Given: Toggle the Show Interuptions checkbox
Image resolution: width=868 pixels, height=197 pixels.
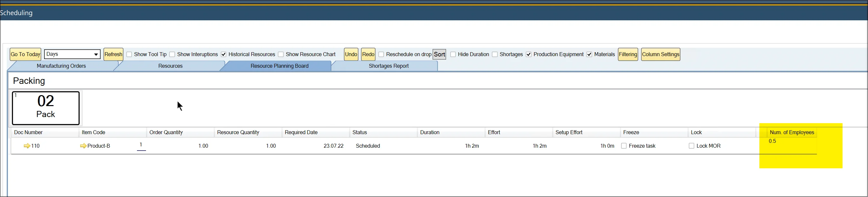Looking at the screenshot, I should 172,54.
